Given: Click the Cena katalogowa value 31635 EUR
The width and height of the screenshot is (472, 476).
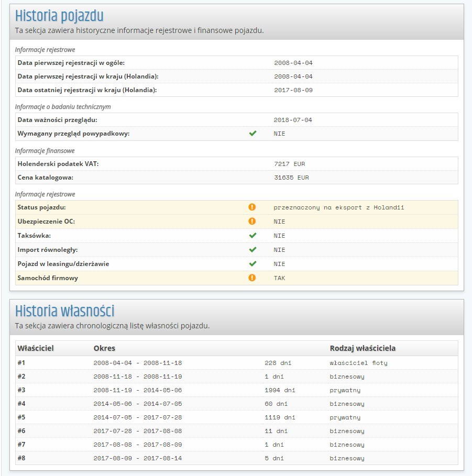Looking at the screenshot, I should point(291,178).
